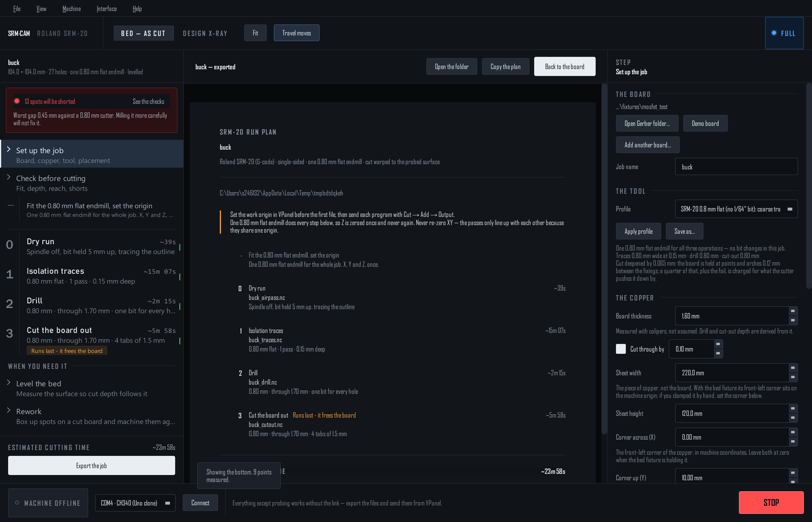Click the Sheet height value field
The height and width of the screenshot is (522, 812).
pos(732,414)
